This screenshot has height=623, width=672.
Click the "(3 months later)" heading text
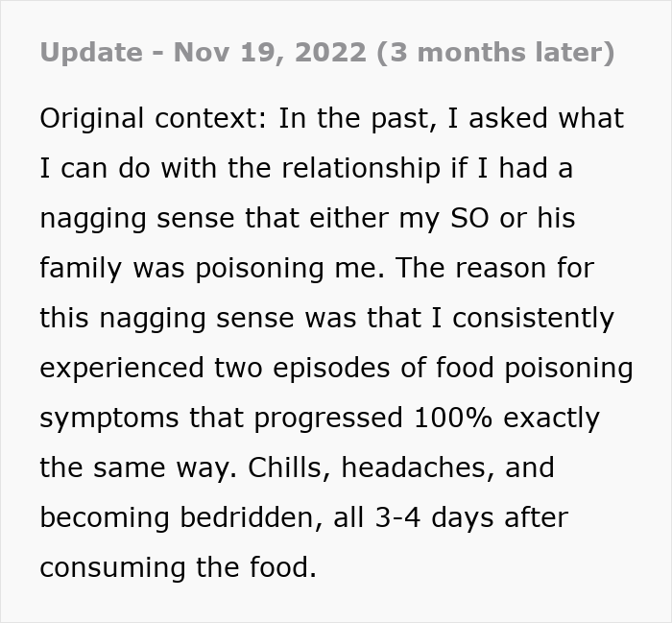[496, 51]
